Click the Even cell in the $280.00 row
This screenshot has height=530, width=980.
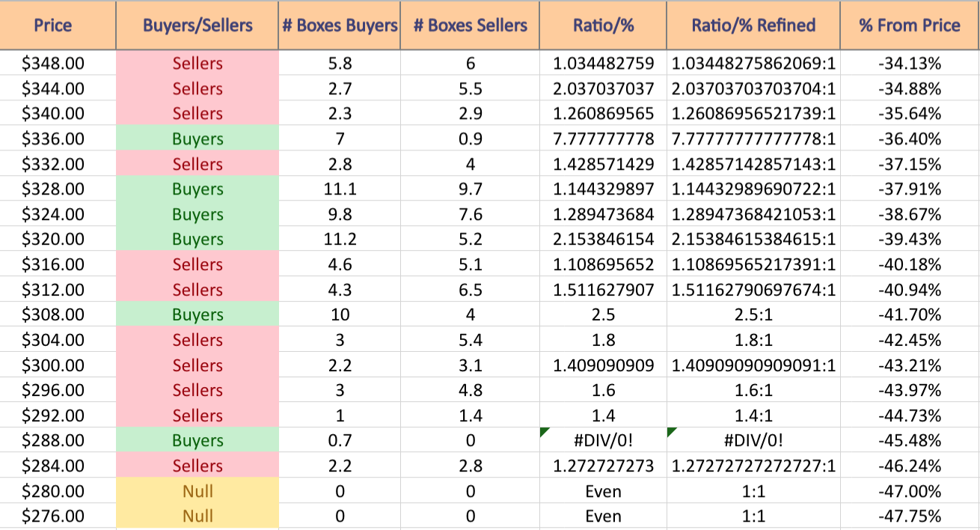(x=604, y=491)
